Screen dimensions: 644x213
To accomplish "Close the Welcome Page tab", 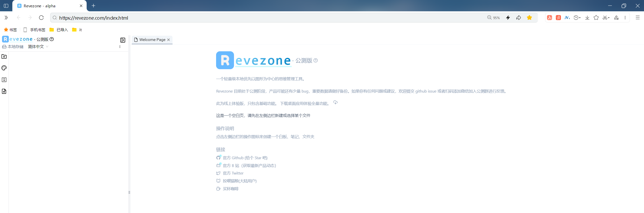I will (x=168, y=40).
